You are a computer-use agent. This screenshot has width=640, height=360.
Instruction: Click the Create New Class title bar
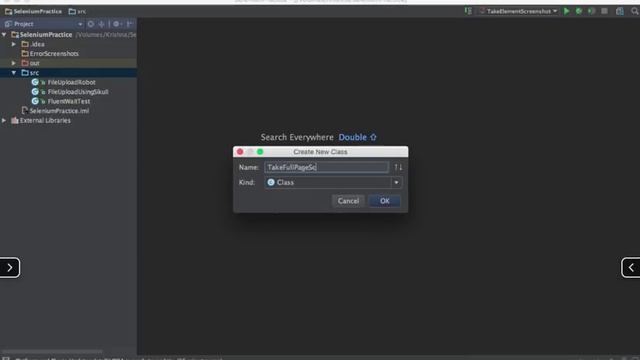pos(320,152)
